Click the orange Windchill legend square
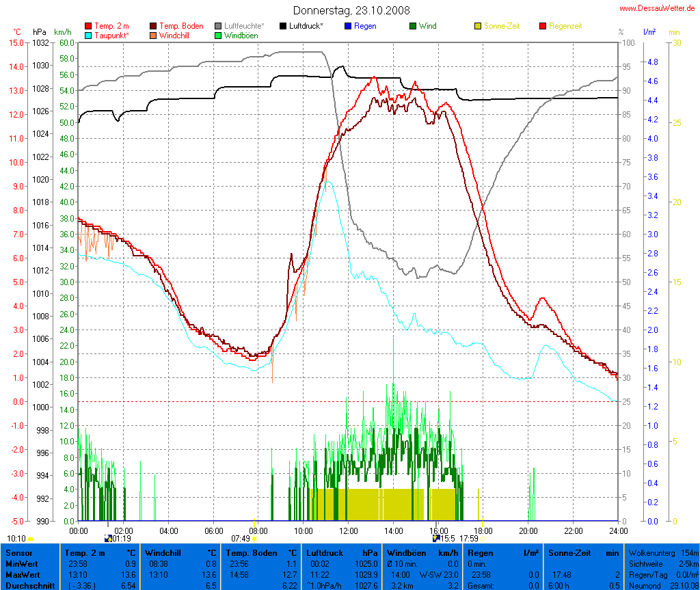The height and width of the screenshot is (590, 700). point(153,35)
